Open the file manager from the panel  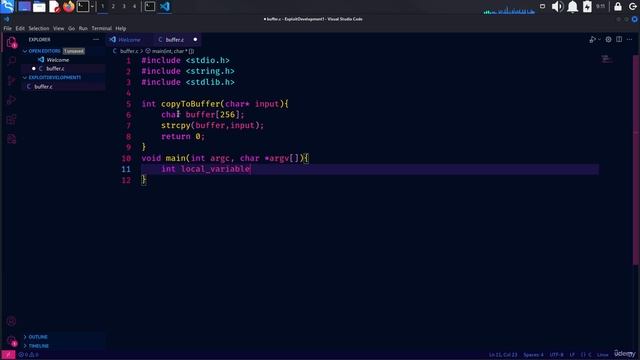pyautogui.click(x=39, y=7)
